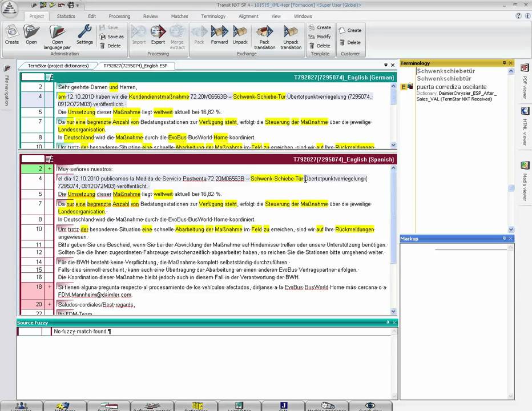Click Delete in Customer group

pos(350,43)
